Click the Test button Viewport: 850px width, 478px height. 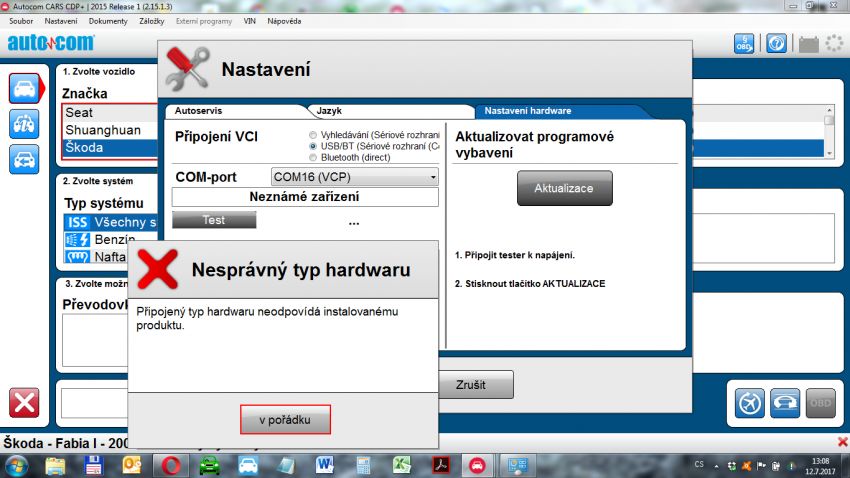pos(214,220)
